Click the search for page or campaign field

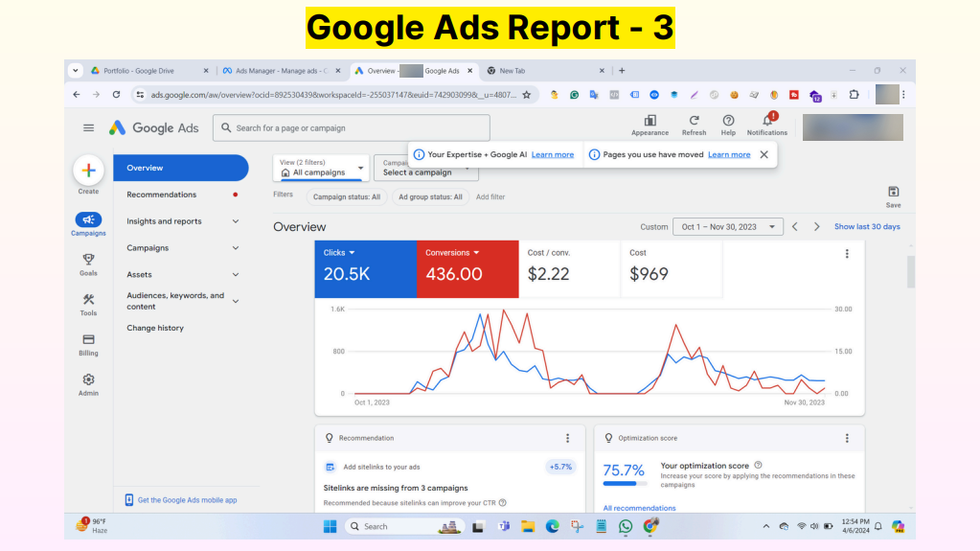click(x=352, y=127)
